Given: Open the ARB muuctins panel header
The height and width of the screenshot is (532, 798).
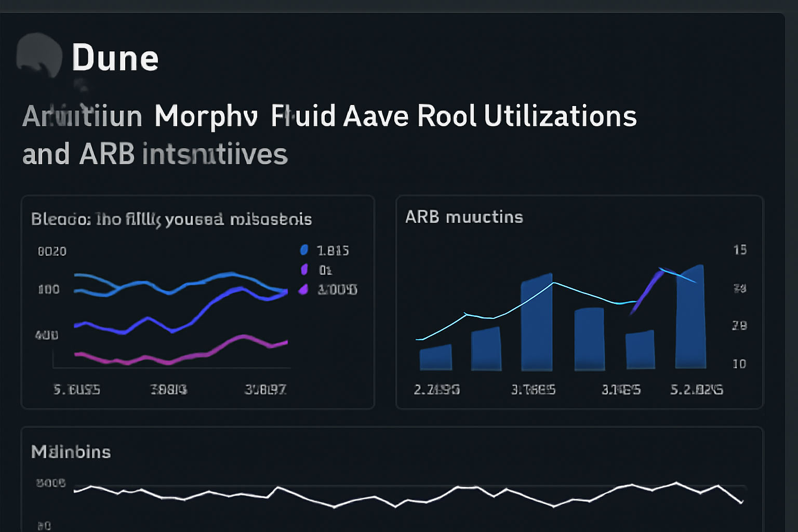Looking at the screenshot, I should (x=464, y=217).
